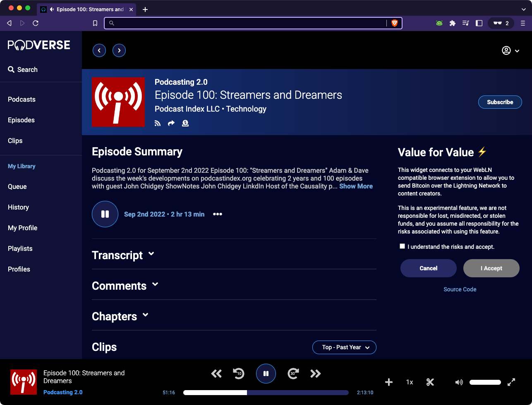The image size is (532, 405).
Task: Pause playback in the bottom player bar
Action: pyautogui.click(x=266, y=374)
